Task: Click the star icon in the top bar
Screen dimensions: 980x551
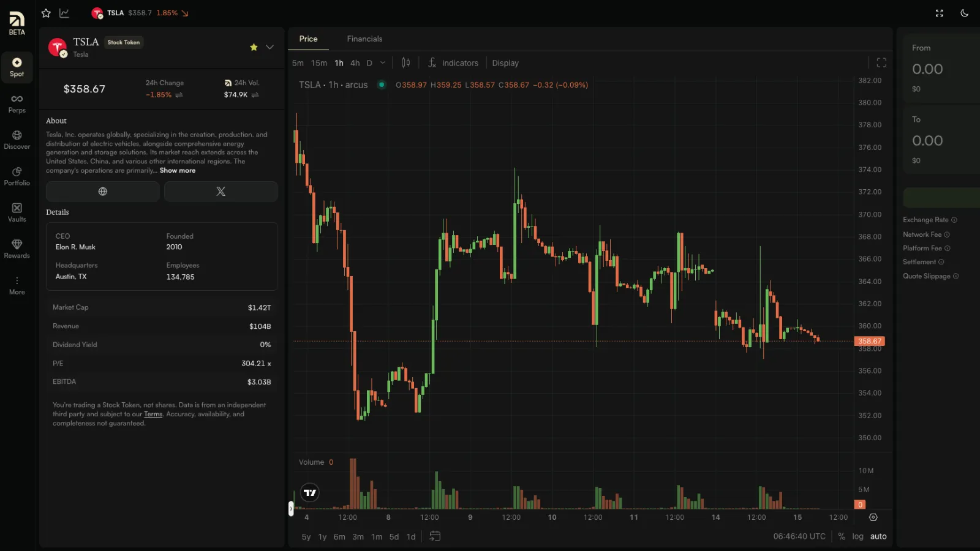Action: click(x=46, y=13)
